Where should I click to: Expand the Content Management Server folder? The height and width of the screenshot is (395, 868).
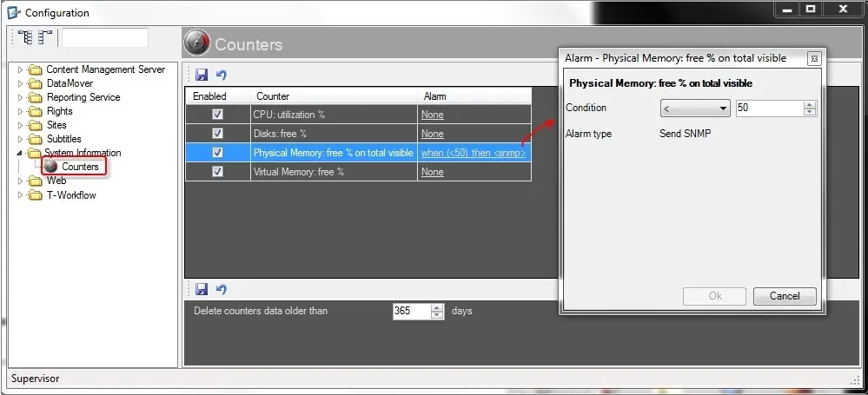21,69
